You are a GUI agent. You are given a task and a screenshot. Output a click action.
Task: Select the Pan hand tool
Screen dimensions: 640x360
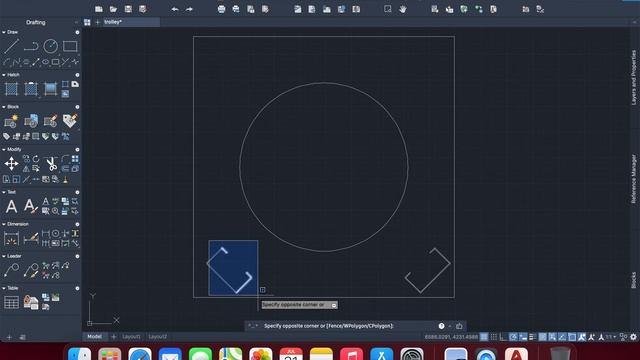403,9
